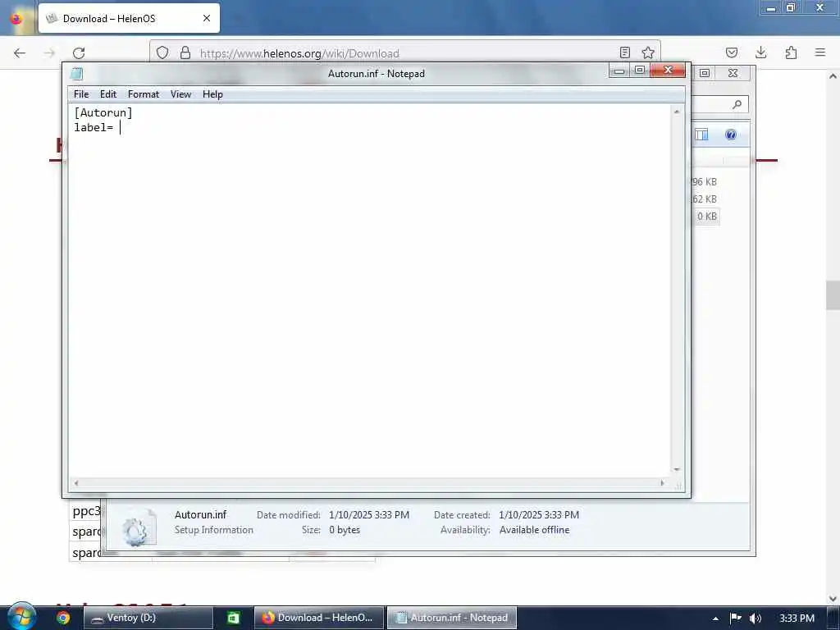Image resolution: width=840 pixels, height=630 pixels.
Task: Click the Firefox address bar URL
Action: click(x=299, y=53)
